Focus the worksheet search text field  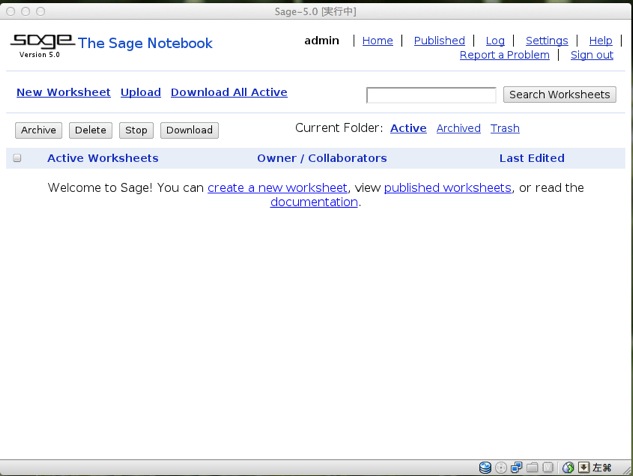[431, 95]
